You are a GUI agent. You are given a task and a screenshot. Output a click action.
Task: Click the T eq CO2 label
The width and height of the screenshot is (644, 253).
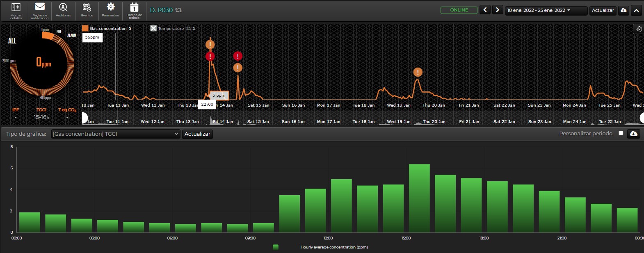(x=67, y=110)
